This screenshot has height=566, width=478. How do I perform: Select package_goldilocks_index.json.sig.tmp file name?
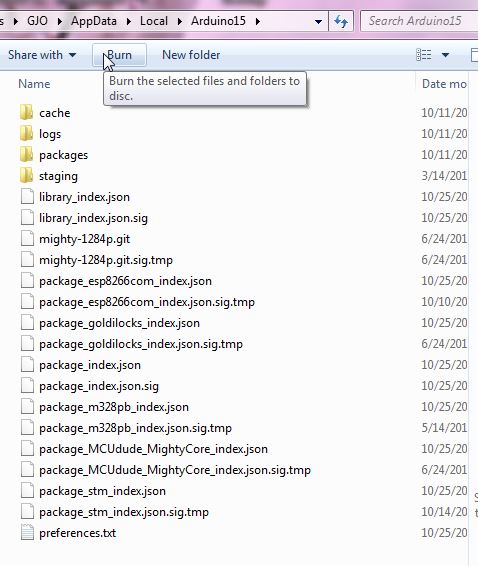pos(141,344)
